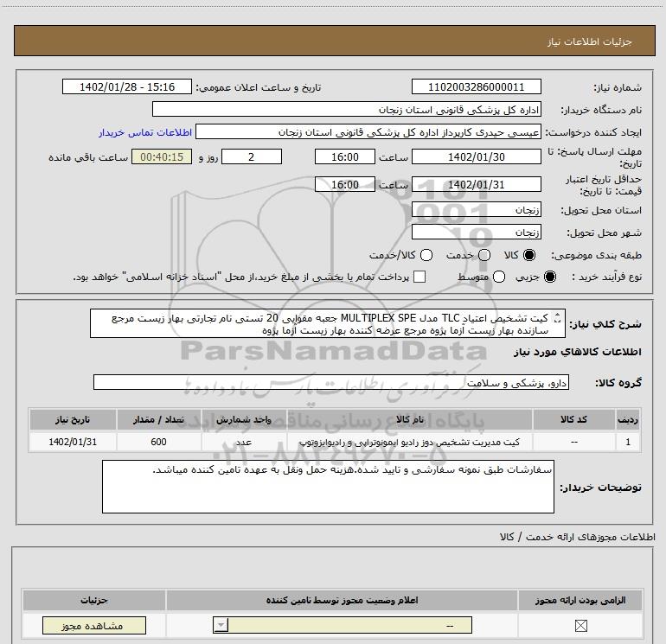Click the quantity cell 600
Image resolution: width=666 pixels, height=644 pixels.
(158, 442)
